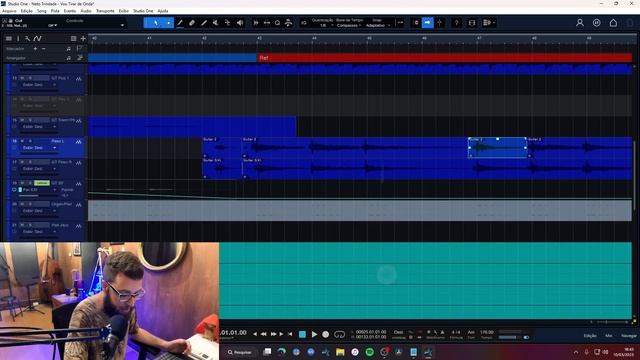Image resolution: width=640 pixels, height=360 pixels.
Task: Toggle the cursor follows edit position button
Action: 440,23
